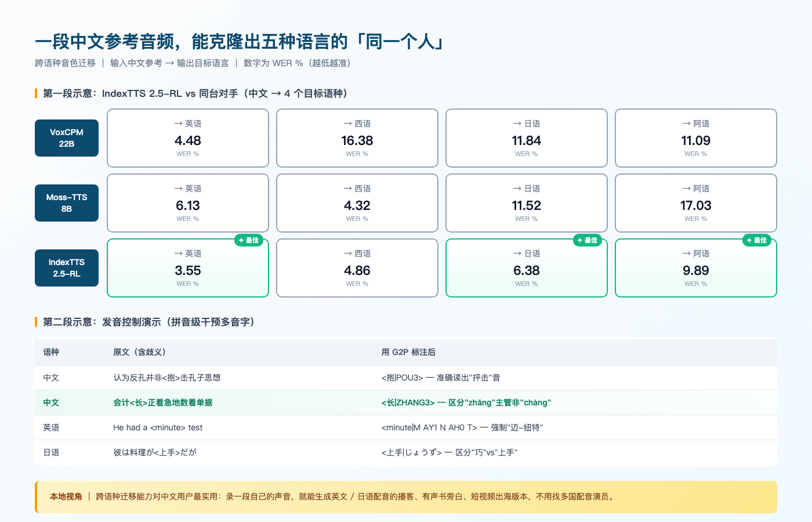Viewport: 812px width, 522px height.
Task: Click the 11.52 WER value
Action: coord(527,205)
